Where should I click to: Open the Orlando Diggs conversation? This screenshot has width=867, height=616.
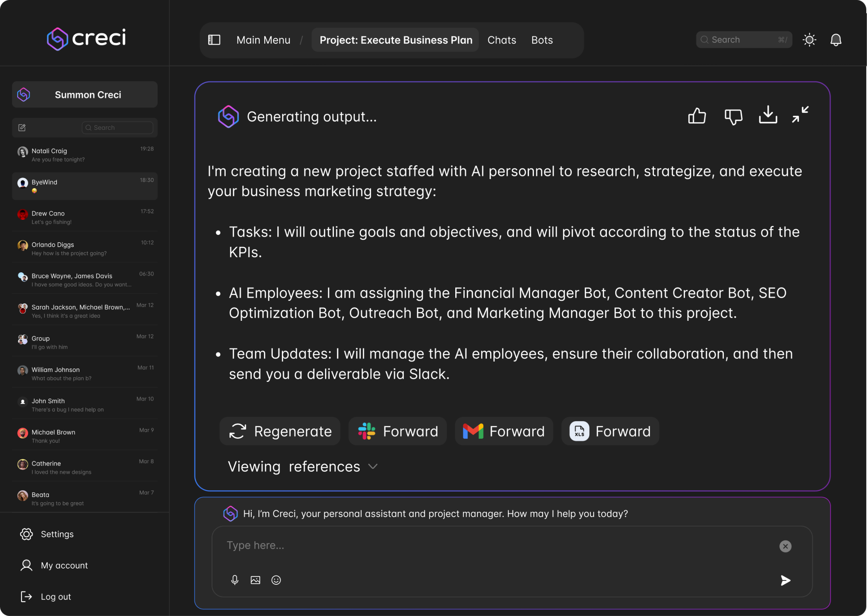pyautogui.click(x=85, y=249)
